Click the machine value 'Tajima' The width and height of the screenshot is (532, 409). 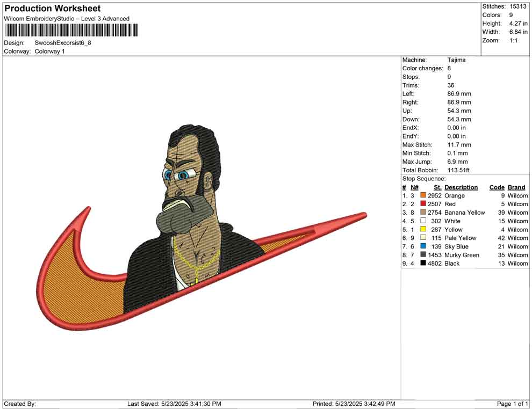coord(456,60)
